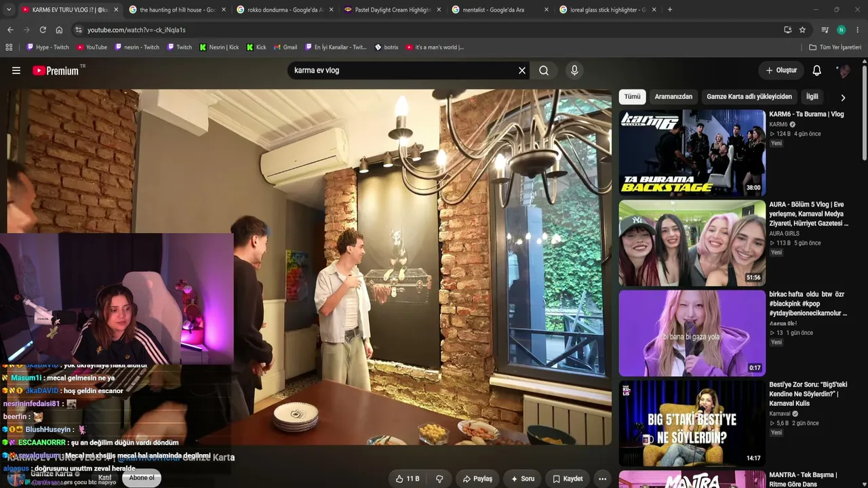Select the 'İlgili' filter chip
This screenshot has height=488, width=868.
pyautogui.click(x=812, y=97)
